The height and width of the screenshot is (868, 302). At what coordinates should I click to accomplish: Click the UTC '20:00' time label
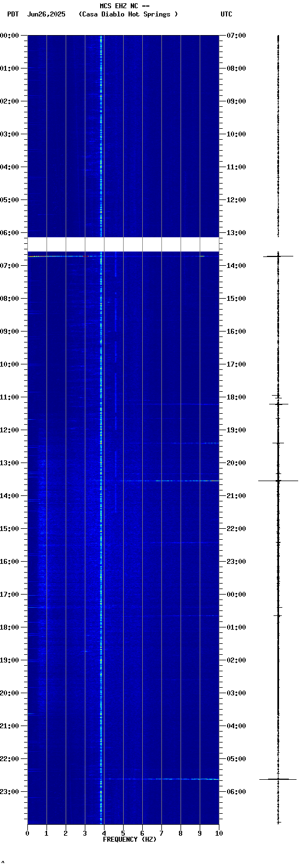click(236, 463)
